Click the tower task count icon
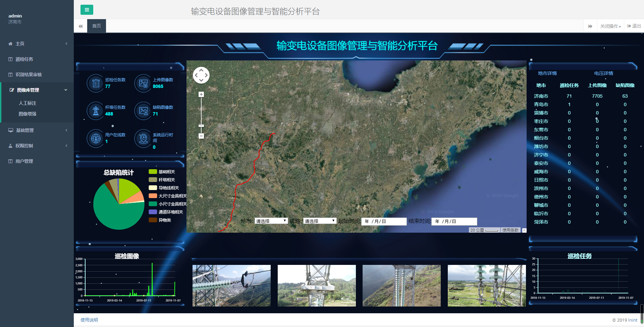Image resolution: width=644 pixels, height=327 pixels. (x=96, y=111)
